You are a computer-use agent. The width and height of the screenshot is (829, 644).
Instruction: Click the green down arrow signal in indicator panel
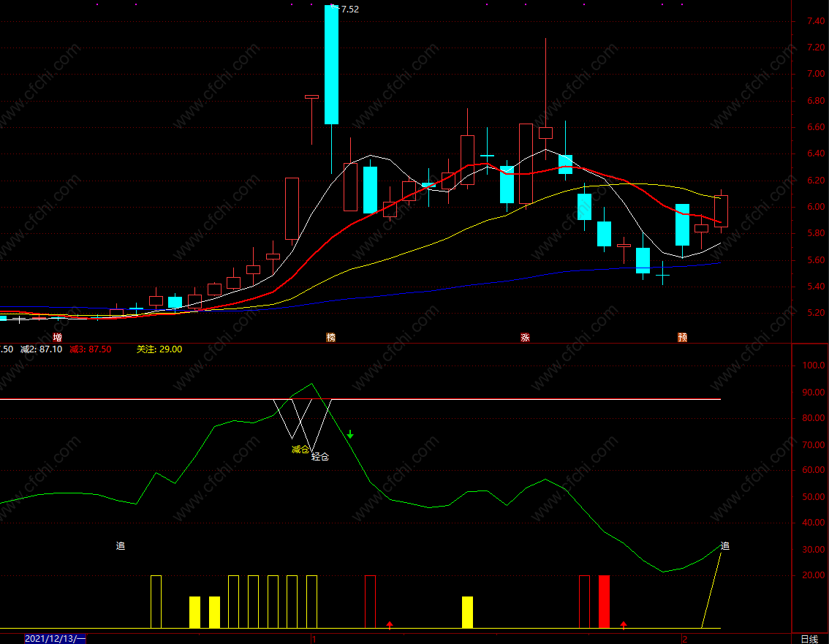tap(350, 434)
